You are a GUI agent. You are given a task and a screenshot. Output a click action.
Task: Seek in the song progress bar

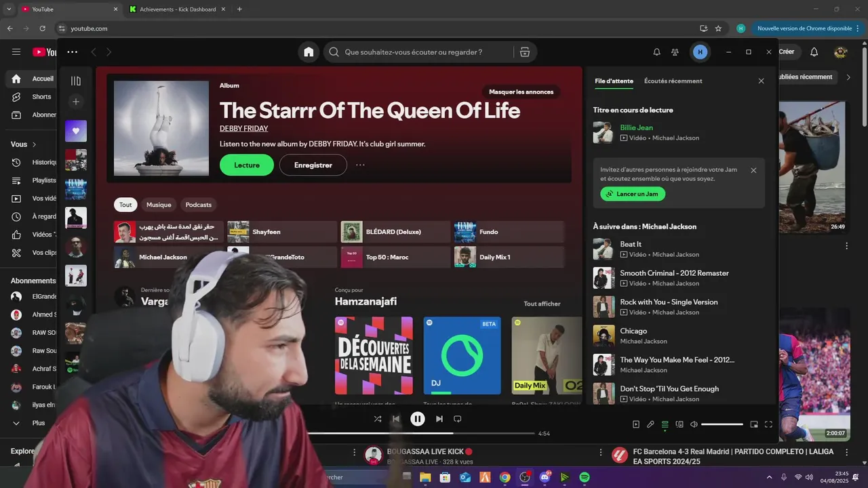[420, 433]
